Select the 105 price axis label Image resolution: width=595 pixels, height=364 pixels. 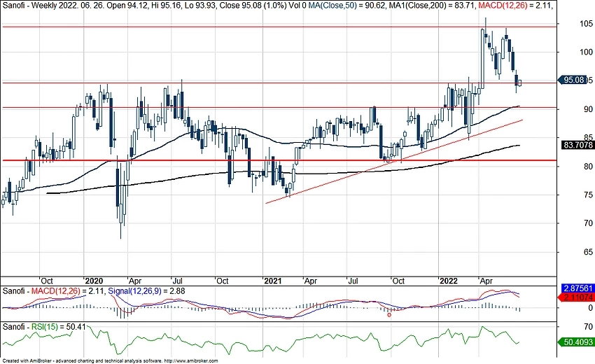click(x=586, y=24)
